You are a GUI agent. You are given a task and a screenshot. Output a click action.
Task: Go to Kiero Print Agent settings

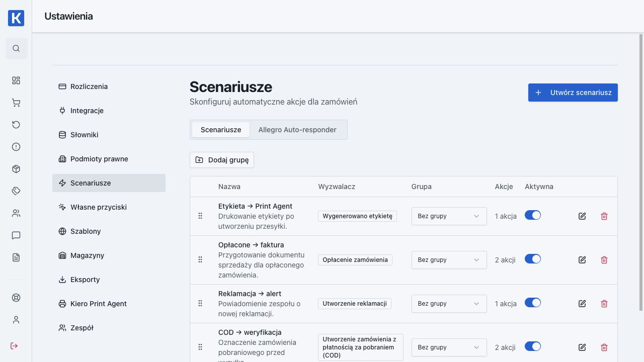click(109, 304)
